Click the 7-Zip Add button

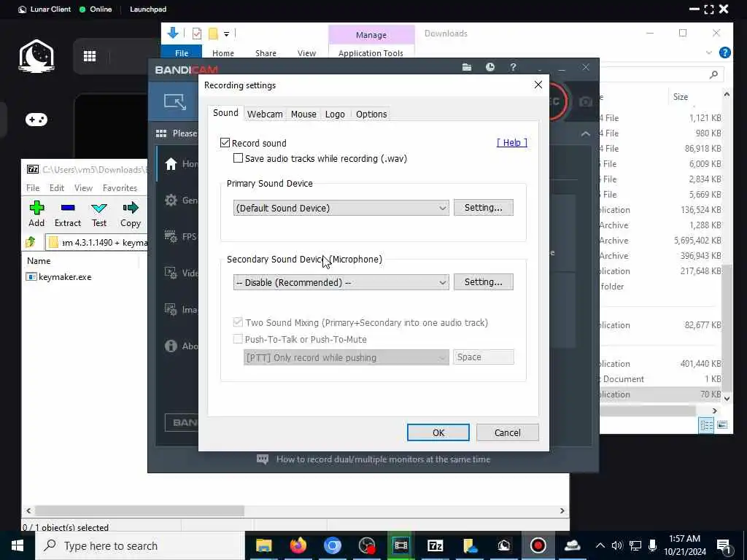(36, 214)
